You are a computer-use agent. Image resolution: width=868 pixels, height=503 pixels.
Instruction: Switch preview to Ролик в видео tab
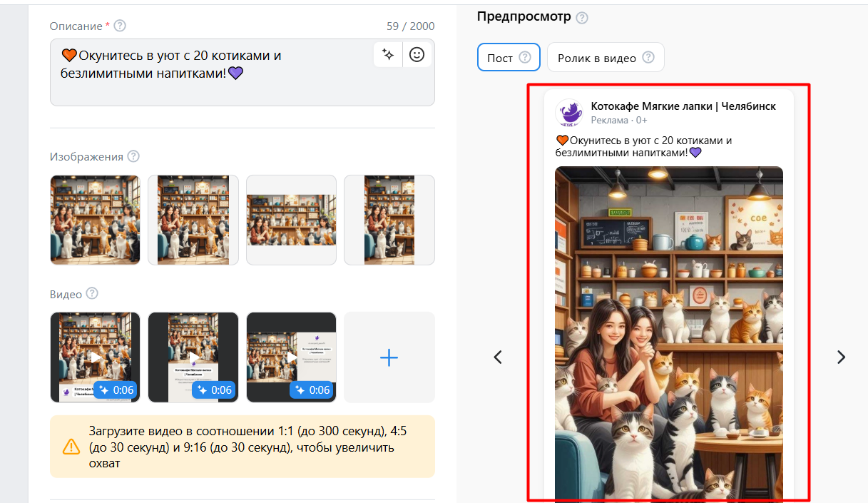point(606,58)
